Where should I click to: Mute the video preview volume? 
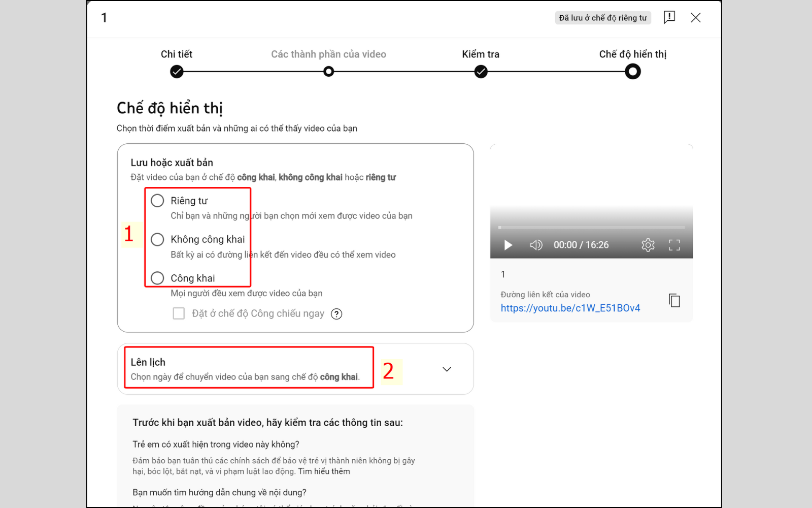point(536,245)
